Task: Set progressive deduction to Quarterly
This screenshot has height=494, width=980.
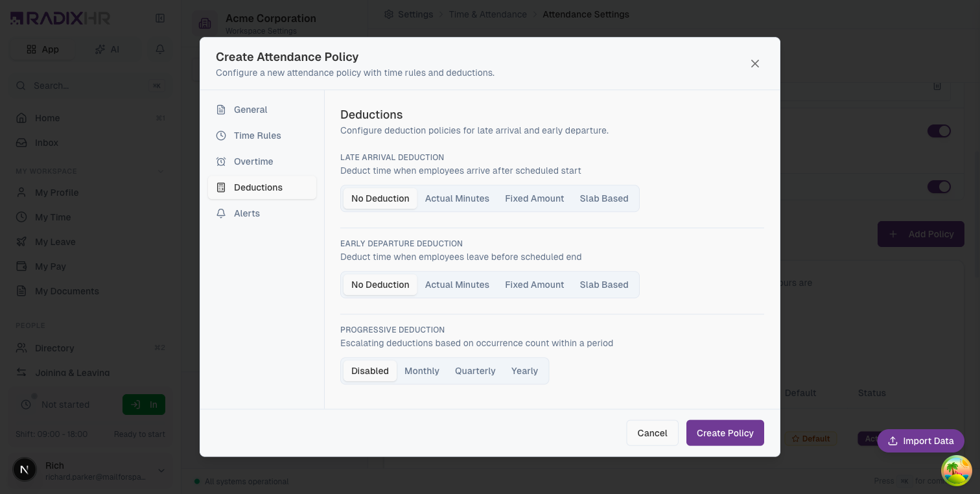Action: (x=475, y=371)
